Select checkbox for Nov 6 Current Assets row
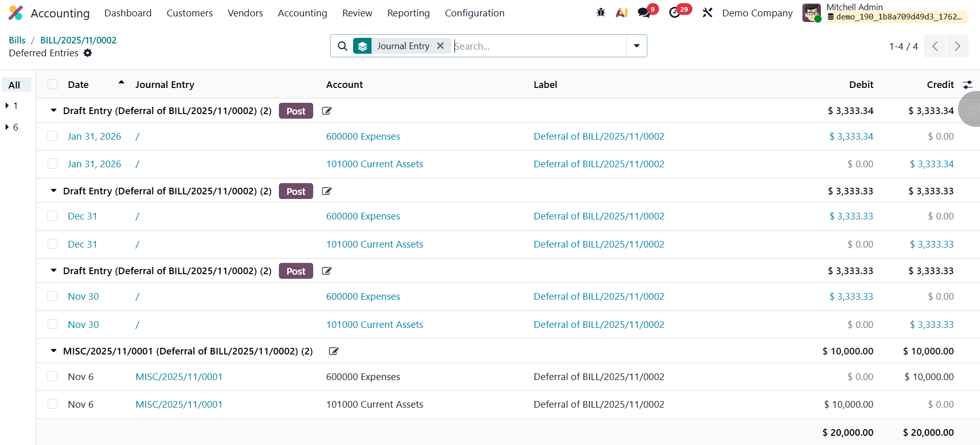980x445 pixels. (x=53, y=404)
